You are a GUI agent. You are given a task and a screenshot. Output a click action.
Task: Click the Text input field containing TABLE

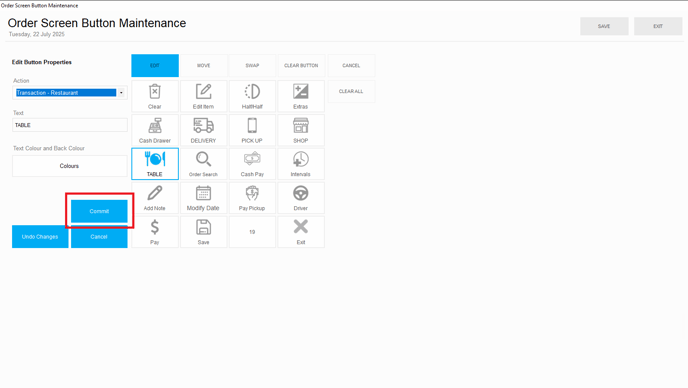point(70,125)
